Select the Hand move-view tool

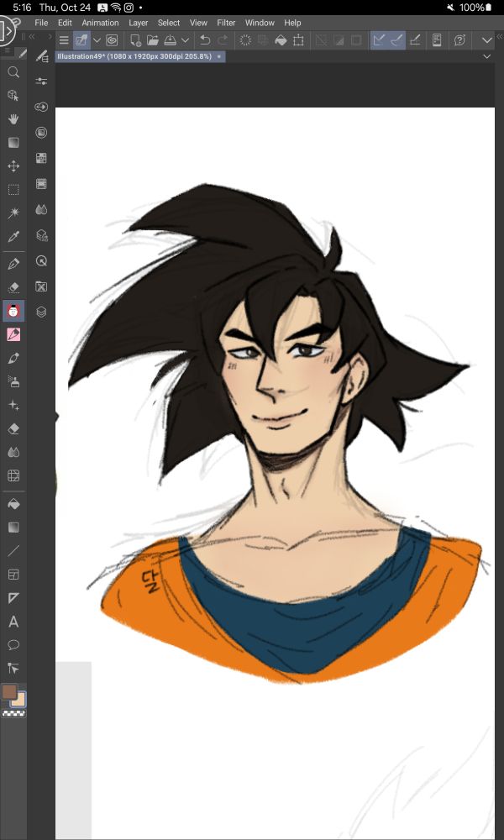(x=13, y=119)
